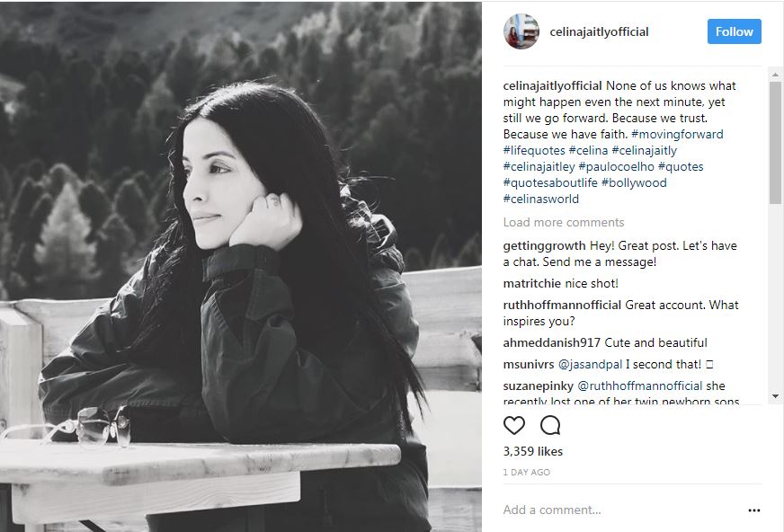
Task: Open the @jasandpal mention link
Action: 590,365
